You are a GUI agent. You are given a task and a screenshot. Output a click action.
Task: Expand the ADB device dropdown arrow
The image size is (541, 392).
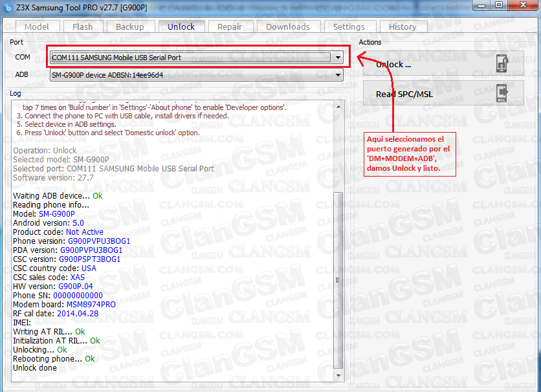coord(338,75)
